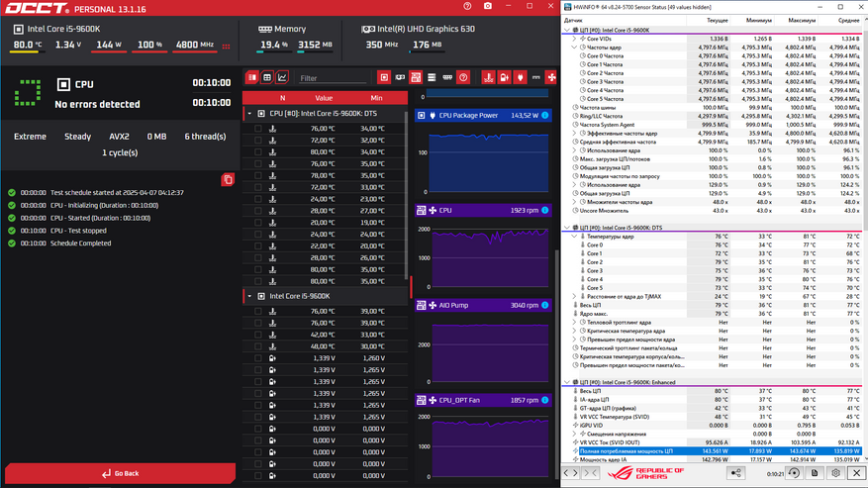Collapse the CPU [#0]: Intel Core i5-9600K: DTS group in OCCT
868x488 pixels.
pyautogui.click(x=249, y=114)
